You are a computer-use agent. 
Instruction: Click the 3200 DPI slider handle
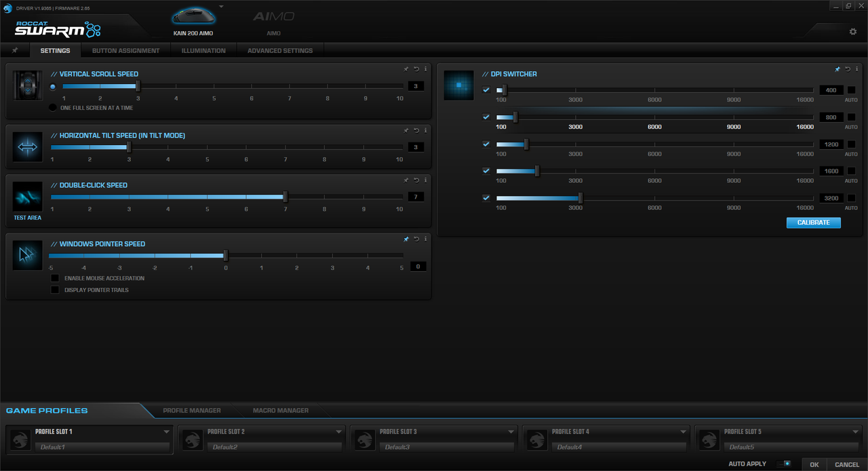[x=580, y=198]
